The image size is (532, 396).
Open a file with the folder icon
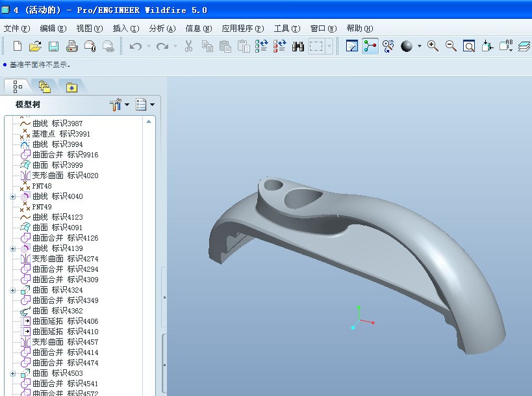click(35, 46)
